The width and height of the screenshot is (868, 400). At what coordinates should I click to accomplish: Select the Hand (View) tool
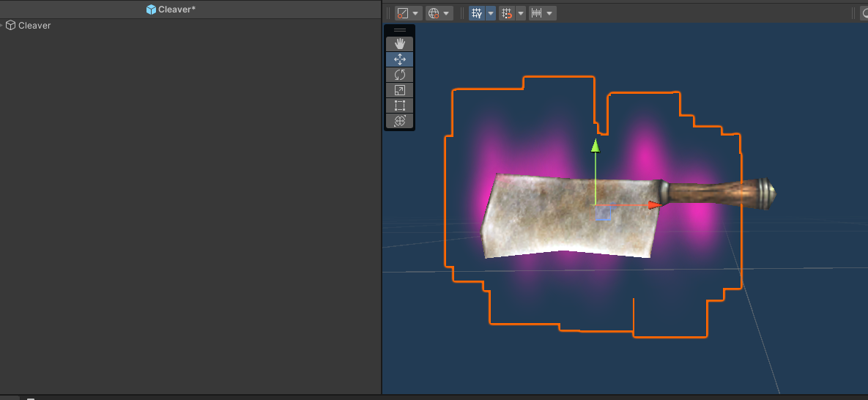[400, 44]
